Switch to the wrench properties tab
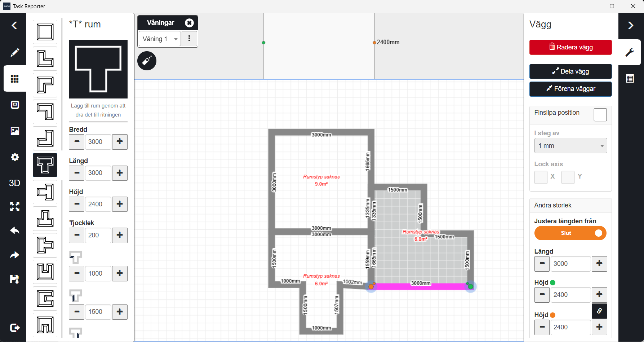This screenshot has height=342, width=644. click(x=630, y=52)
